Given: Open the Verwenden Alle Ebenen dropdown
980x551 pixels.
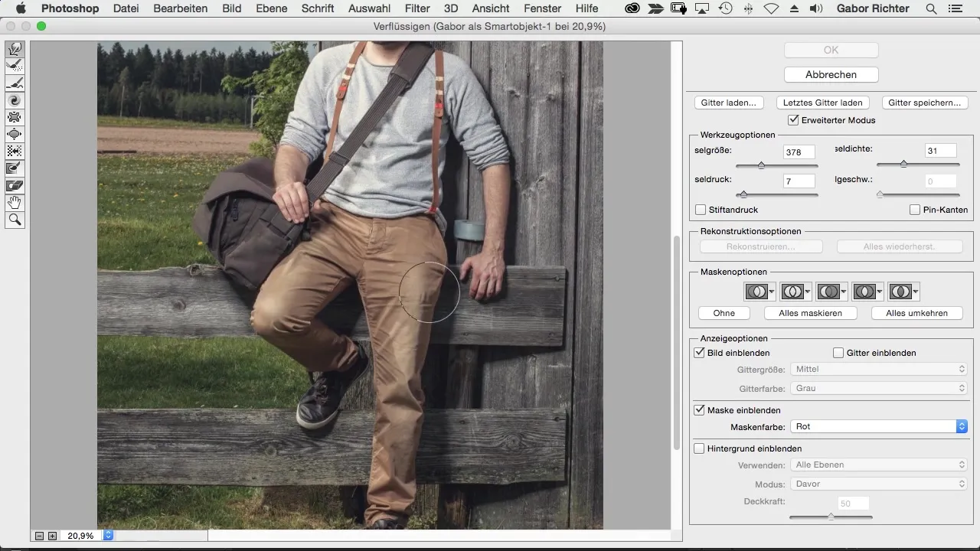Looking at the screenshot, I should tap(879, 465).
